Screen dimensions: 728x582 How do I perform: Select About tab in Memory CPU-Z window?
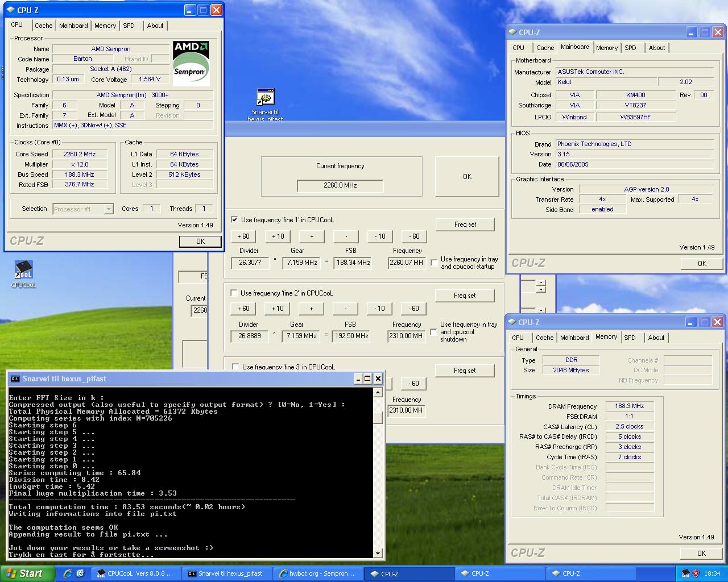pyautogui.click(x=656, y=338)
